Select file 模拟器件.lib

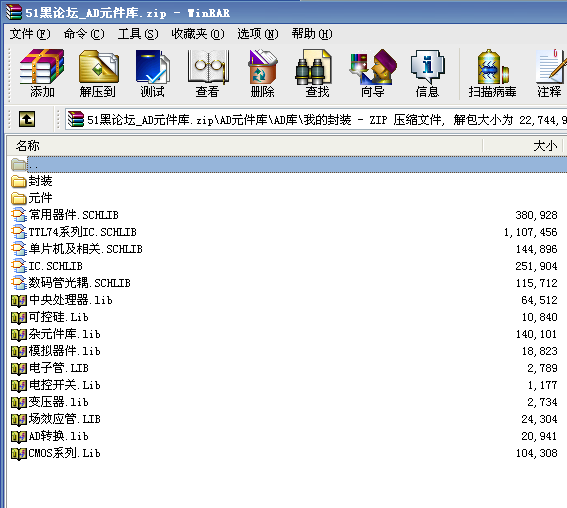click(x=64, y=351)
